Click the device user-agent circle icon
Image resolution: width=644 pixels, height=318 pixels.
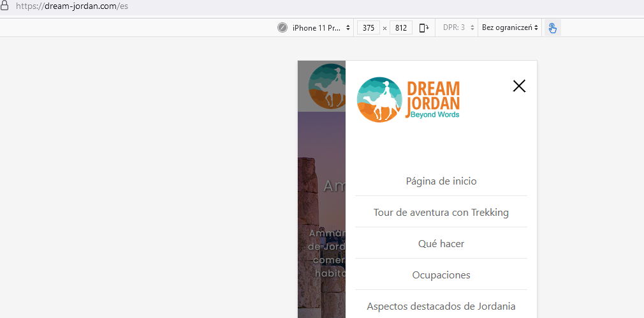coord(282,28)
